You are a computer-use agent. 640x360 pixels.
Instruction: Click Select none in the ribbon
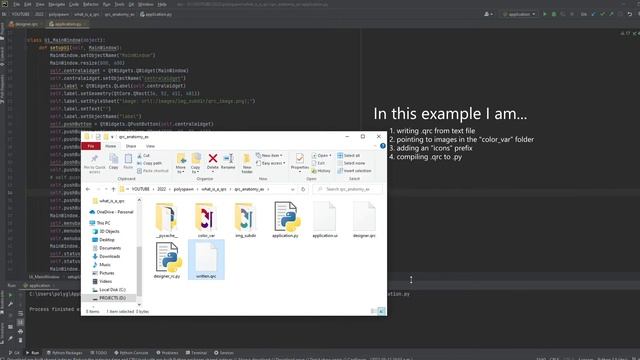[351, 163]
